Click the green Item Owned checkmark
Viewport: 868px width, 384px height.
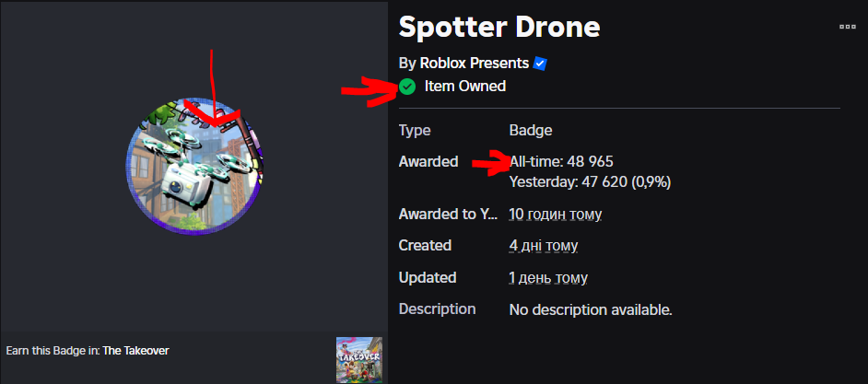[407, 87]
